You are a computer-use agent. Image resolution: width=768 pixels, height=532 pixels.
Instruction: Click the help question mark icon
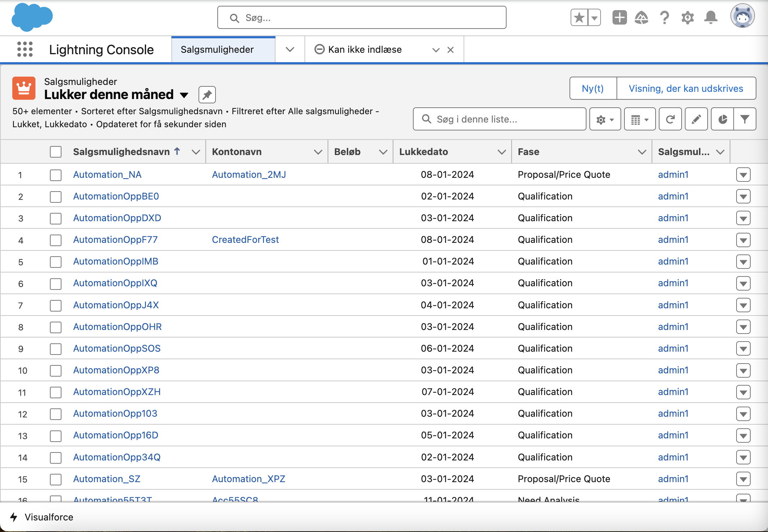(x=664, y=17)
